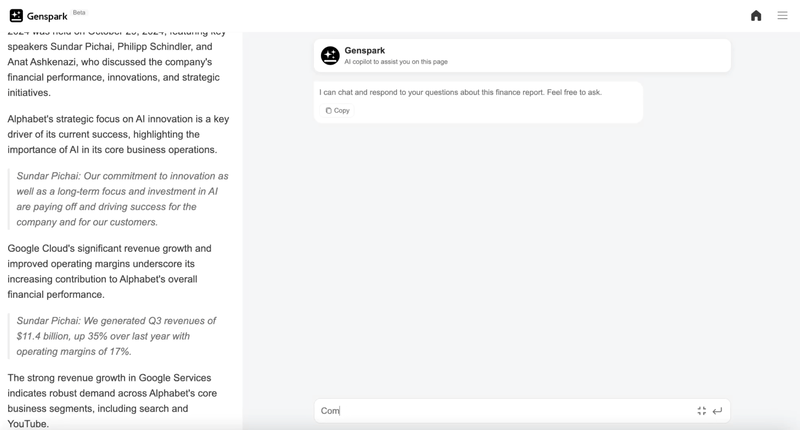Copy the copilot greeting message
This screenshot has width=800, height=430.
[x=337, y=111]
